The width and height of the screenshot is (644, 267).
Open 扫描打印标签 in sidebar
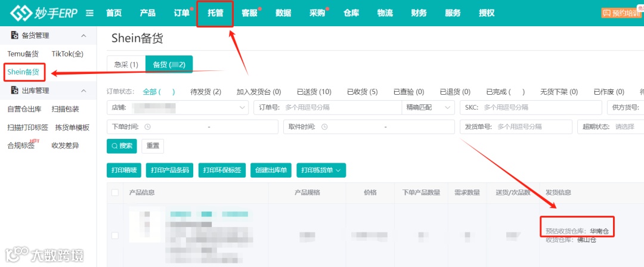(x=27, y=128)
